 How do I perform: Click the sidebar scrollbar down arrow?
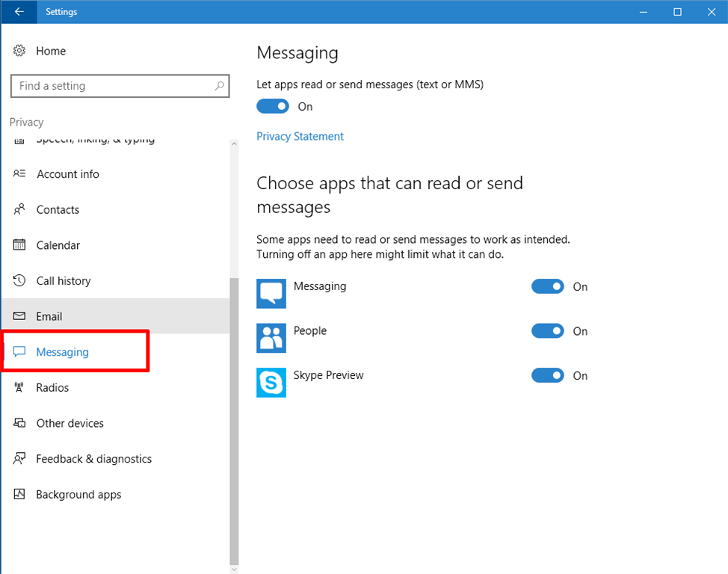pyautogui.click(x=234, y=569)
